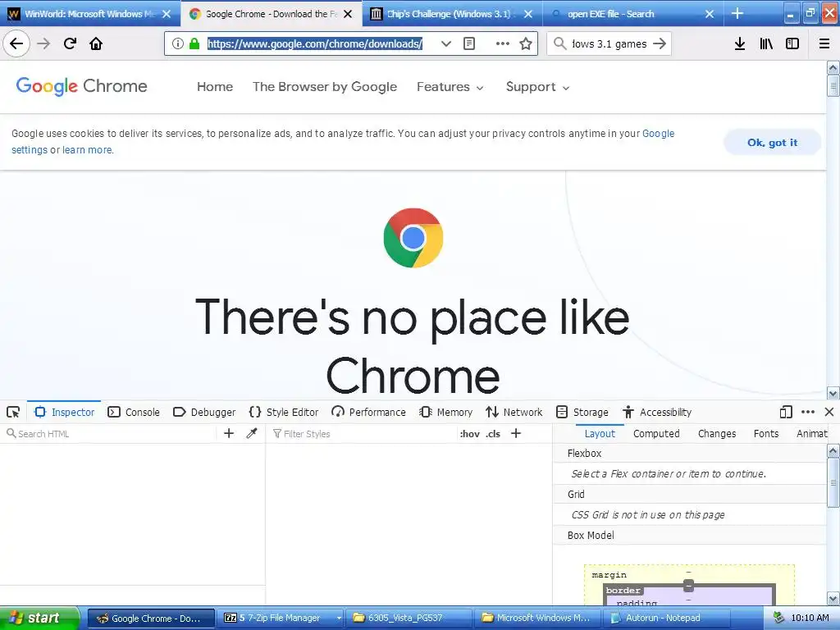Add a new node in Inspector
Screen dimensions: 840x630
[229, 433]
